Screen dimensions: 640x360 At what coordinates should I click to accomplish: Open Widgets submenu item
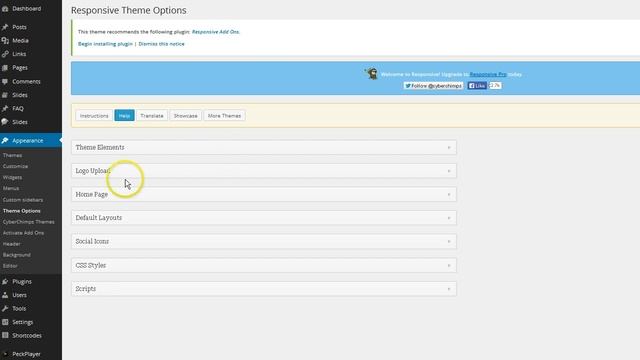click(x=12, y=178)
